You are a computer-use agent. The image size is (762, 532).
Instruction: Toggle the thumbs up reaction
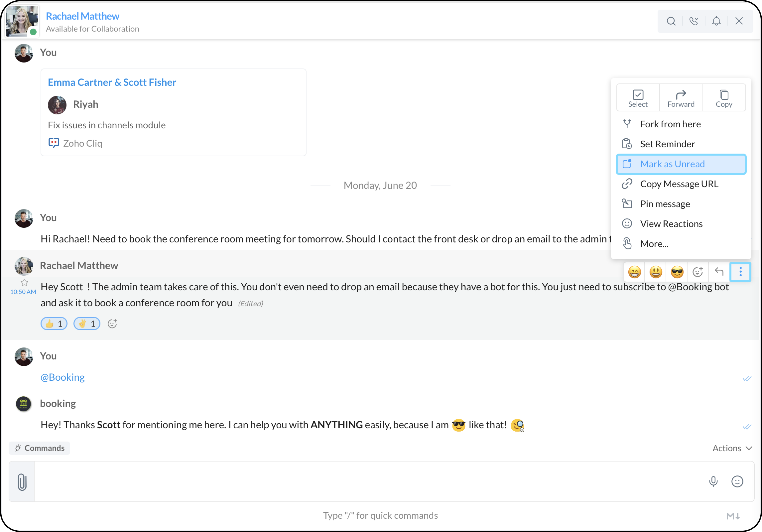(x=54, y=324)
